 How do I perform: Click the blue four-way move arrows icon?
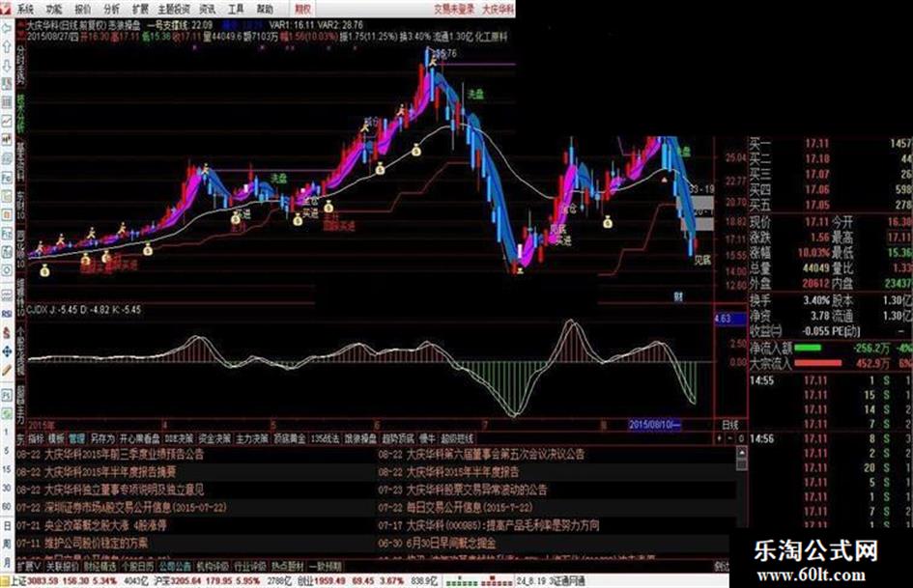7,351
